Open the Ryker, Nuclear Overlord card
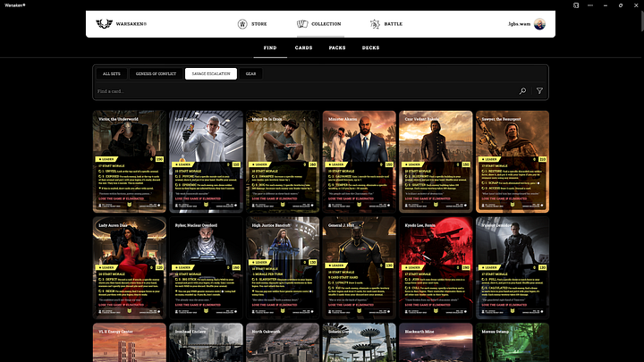644x362 pixels. 206,267
